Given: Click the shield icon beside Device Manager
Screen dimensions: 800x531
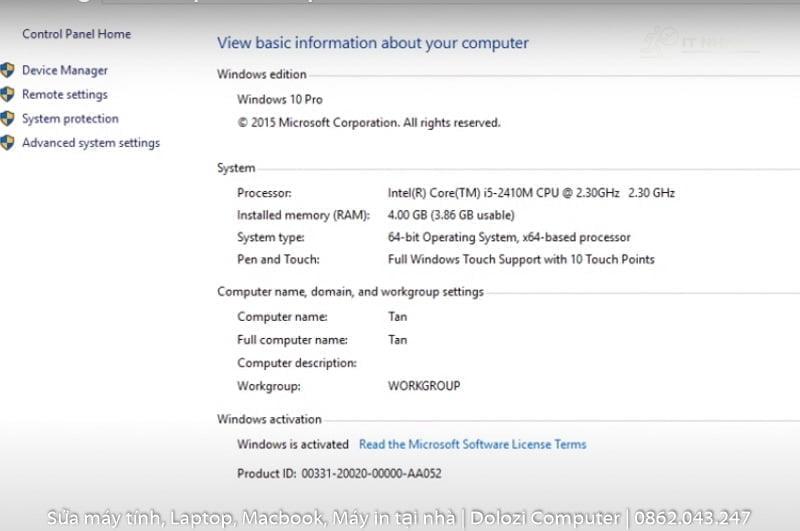Looking at the screenshot, I should pos(8,70).
